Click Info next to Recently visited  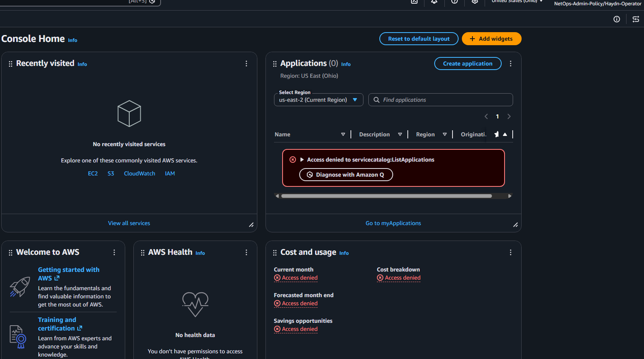click(x=82, y=64)
